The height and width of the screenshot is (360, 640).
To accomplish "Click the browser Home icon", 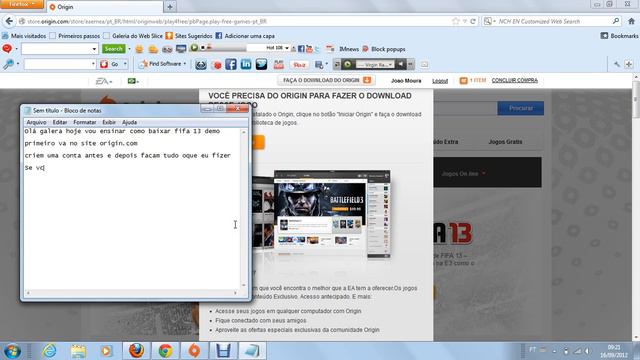I will click(x=631, y=21).
